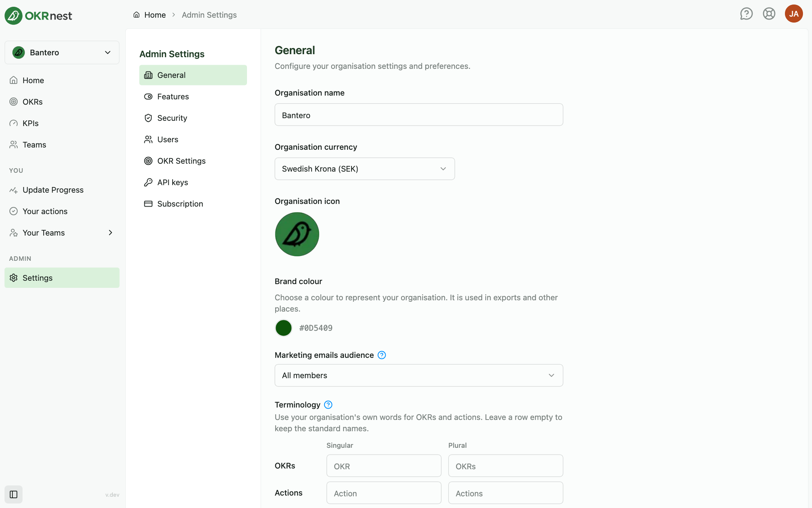812x508 pixels.
Task: Focus the Organisation name field
Action: pos(419,115)
